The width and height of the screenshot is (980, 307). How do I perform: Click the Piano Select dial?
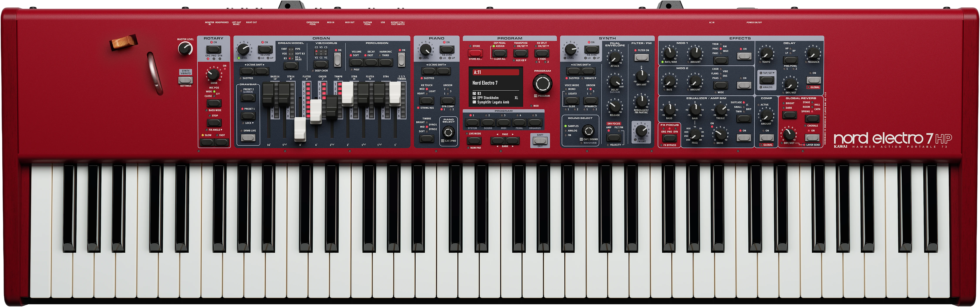coord(449,132)
